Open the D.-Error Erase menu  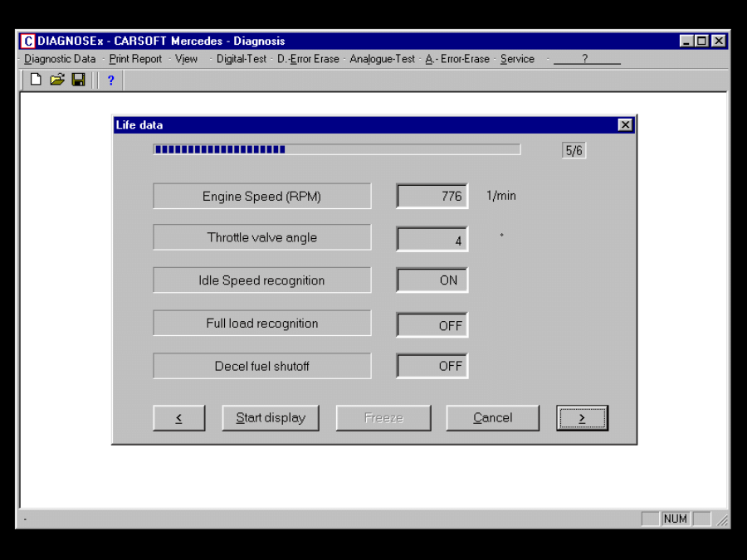pos(308,59)
